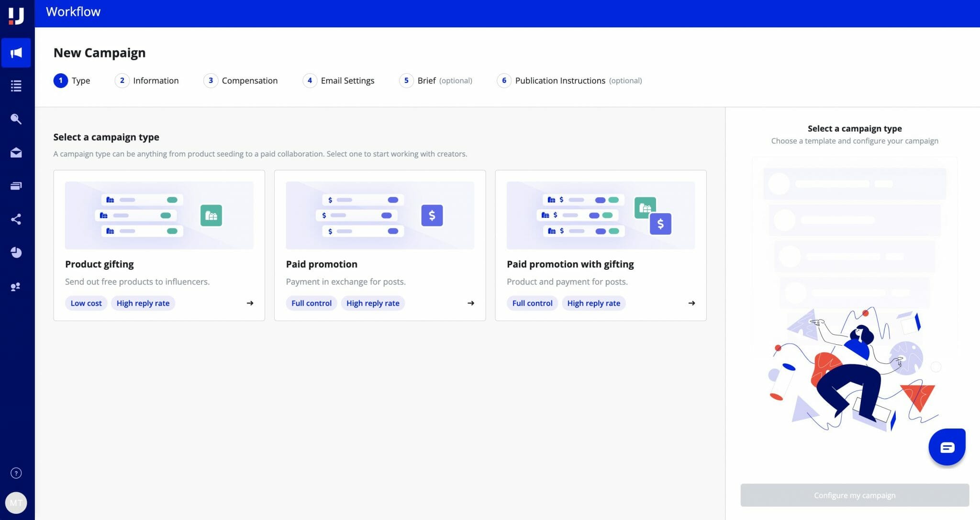Screen dimensions: 980x520
Task: Open the team members icon in the sidebar
Action: pyautogui.click(x=16, y=286)
